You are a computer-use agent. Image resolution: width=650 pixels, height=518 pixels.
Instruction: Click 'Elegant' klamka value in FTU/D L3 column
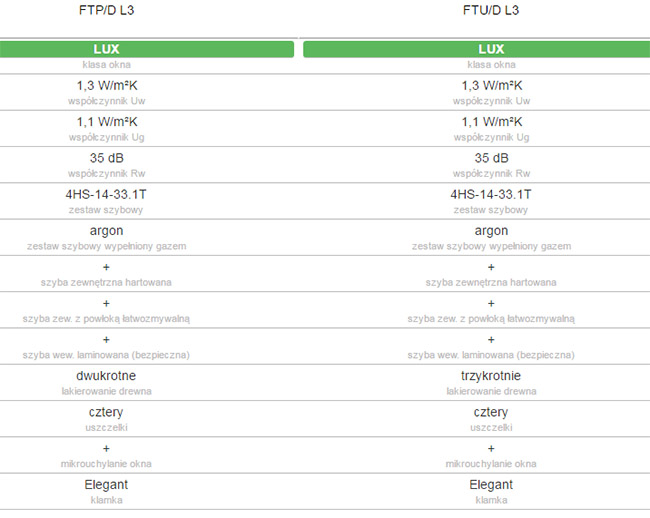pyautogui.click(x=491, y=485)
